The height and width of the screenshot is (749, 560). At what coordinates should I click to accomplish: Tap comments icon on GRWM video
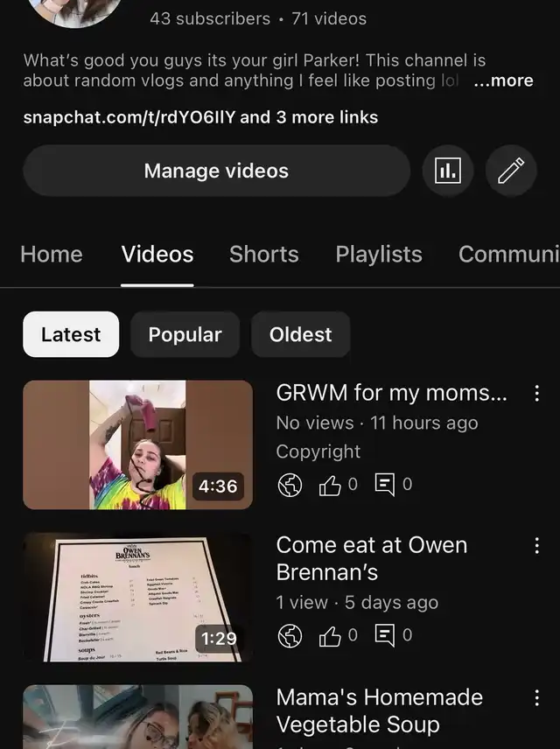coord(385,485)
